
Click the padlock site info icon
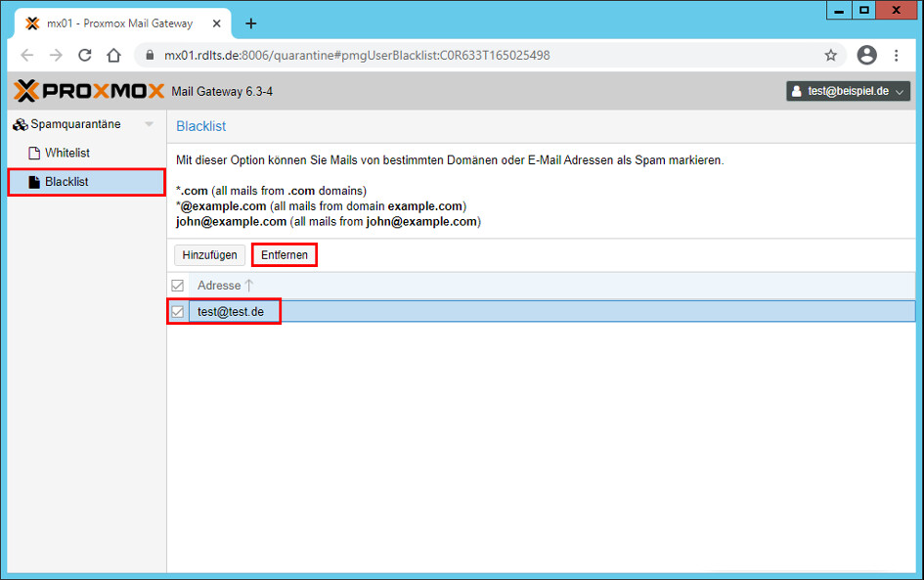pos(150,56)
